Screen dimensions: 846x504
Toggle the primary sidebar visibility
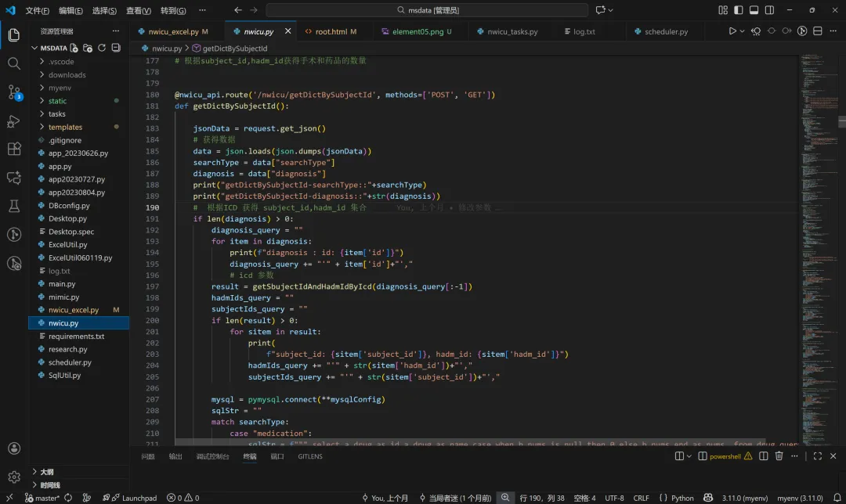pos(738,10)
